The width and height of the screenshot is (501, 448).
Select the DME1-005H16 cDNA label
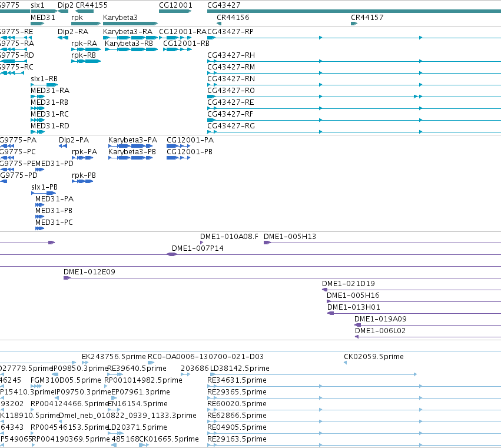353,296
